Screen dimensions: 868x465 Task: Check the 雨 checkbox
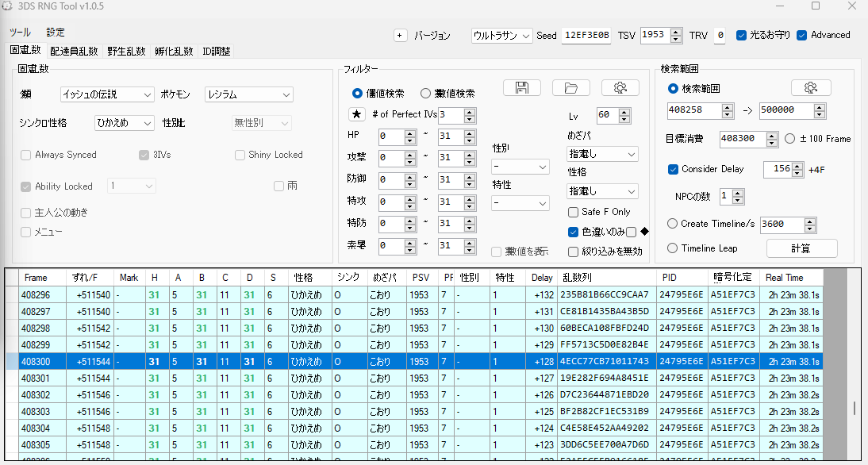click(278, 186)
